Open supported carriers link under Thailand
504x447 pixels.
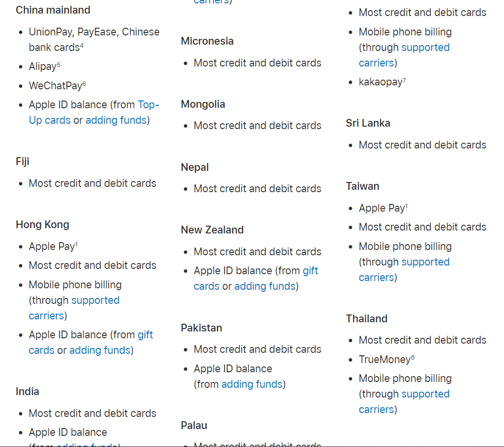425,394
